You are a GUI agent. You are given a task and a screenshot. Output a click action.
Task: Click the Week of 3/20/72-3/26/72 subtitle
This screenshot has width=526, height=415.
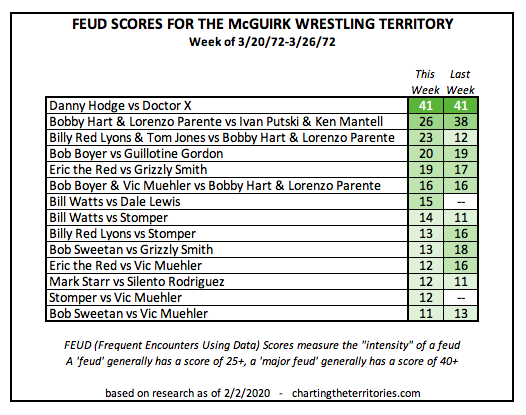262,42
